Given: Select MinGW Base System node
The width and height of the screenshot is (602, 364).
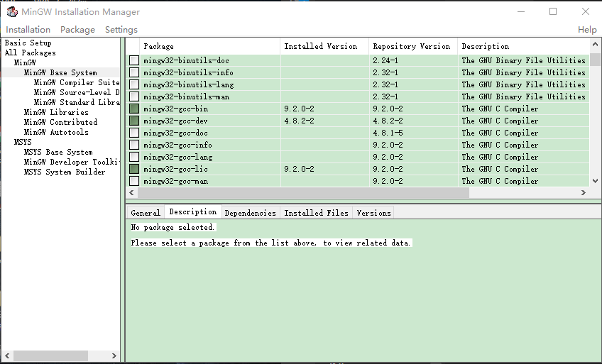Looking at the screenshot, I should tap(60, 72).
